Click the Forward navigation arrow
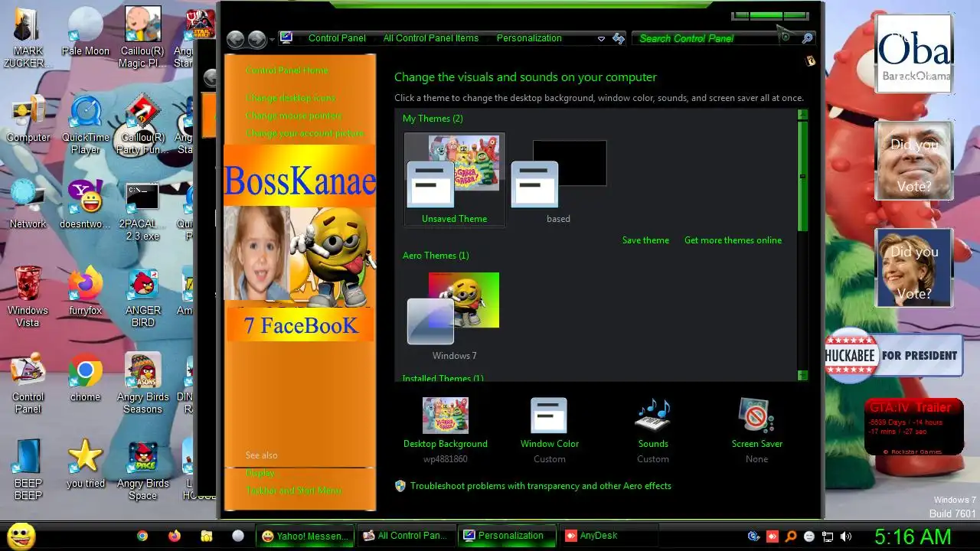The height and width of the screenshot is (551, 980). point(256,39)
